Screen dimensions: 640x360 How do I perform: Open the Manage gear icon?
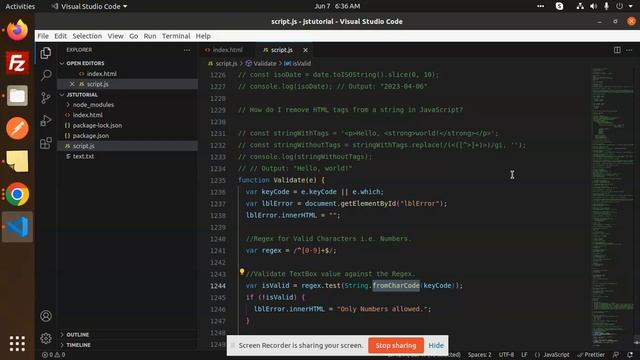46,338
